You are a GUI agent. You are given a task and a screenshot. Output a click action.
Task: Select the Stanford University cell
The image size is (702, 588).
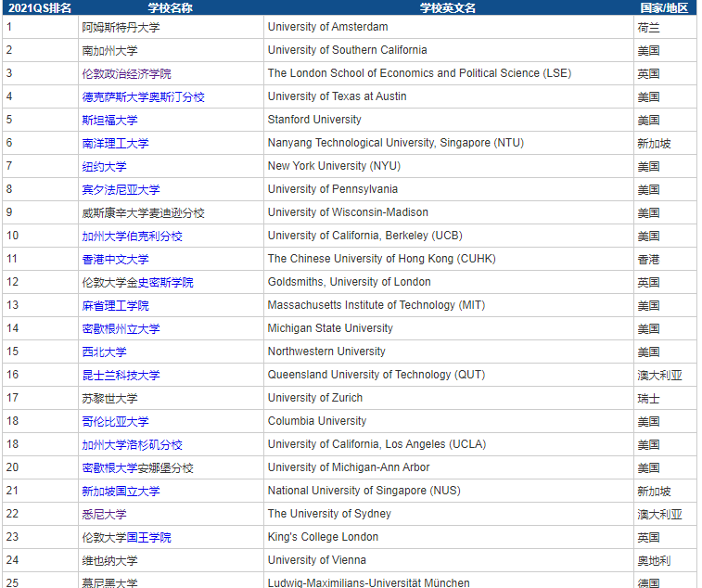(449, 120)
